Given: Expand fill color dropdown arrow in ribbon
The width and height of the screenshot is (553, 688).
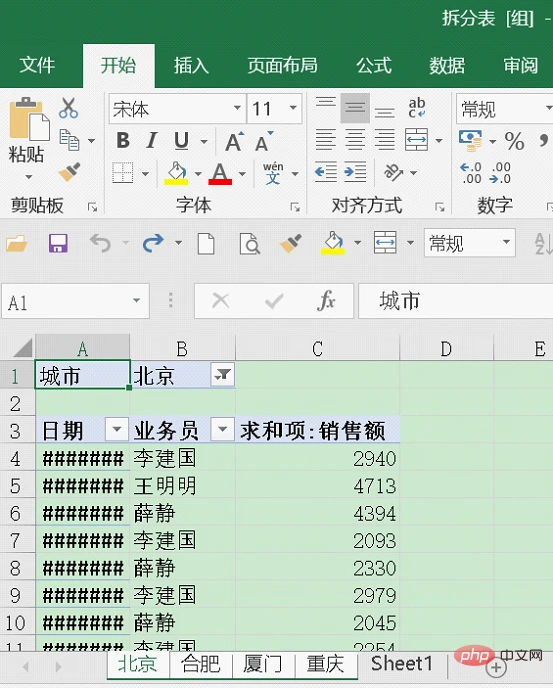Looking at the screenshot, I should (198, 174).
